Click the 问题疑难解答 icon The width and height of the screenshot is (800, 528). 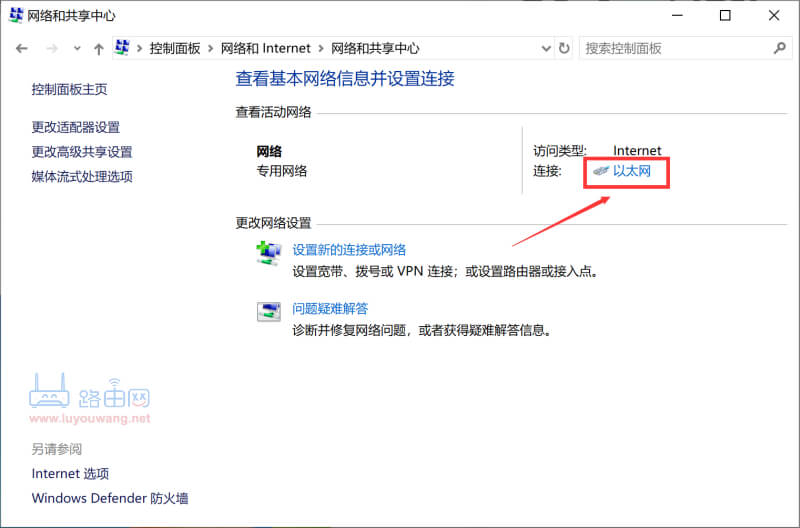(x=268, y=312)
